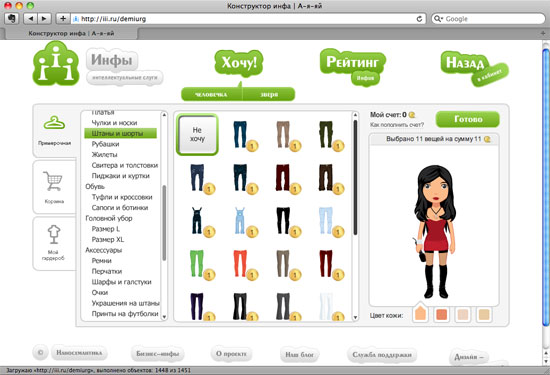Choose the orange-red pants
Image resolution: width=550 pixels, height=375 pixels.
point(240,263)
